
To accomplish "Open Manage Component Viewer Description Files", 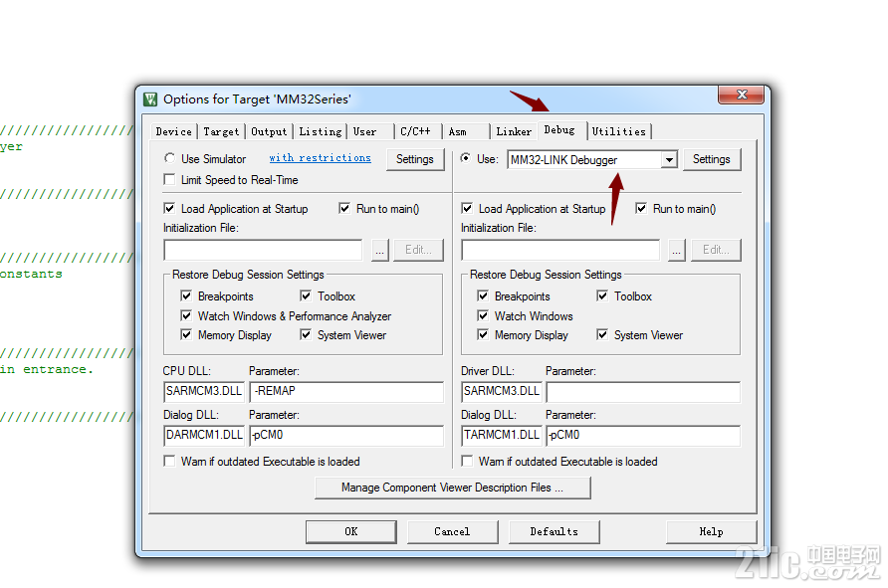I will [x=453, y=488].
